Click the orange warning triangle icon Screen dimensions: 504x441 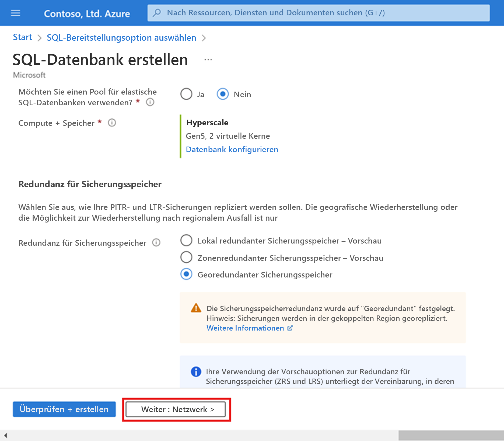pyautogui.click(x=196, y=308)
